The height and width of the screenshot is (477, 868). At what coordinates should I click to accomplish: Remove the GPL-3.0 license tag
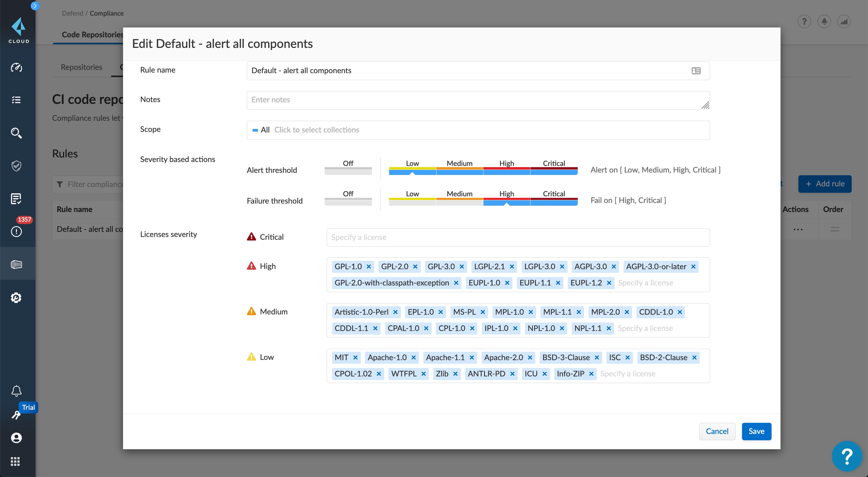coord(462,267)
